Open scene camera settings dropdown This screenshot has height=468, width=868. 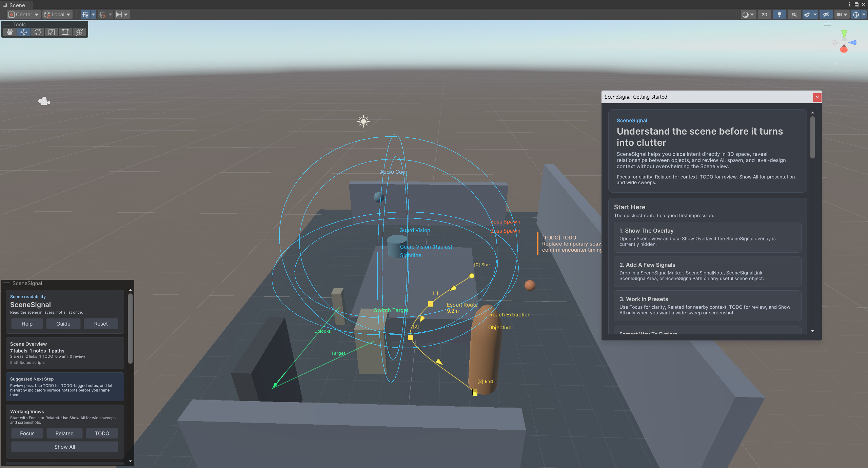842,14
